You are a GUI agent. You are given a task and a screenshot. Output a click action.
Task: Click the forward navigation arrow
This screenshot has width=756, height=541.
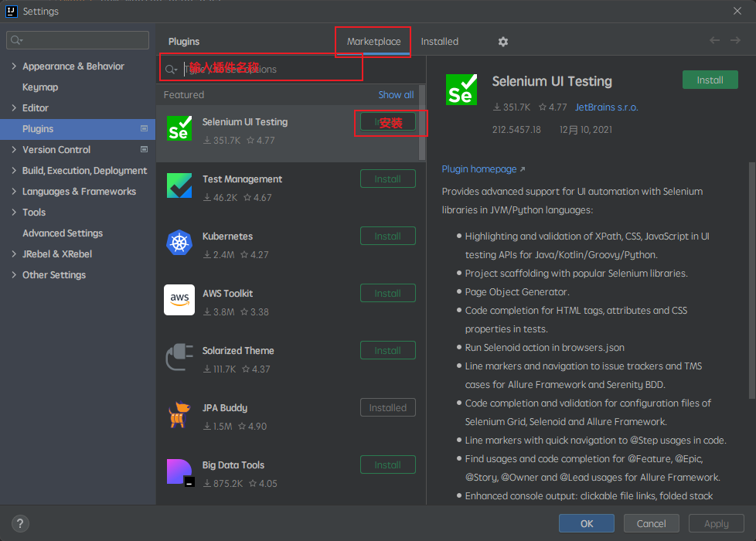tap(736, 41)
